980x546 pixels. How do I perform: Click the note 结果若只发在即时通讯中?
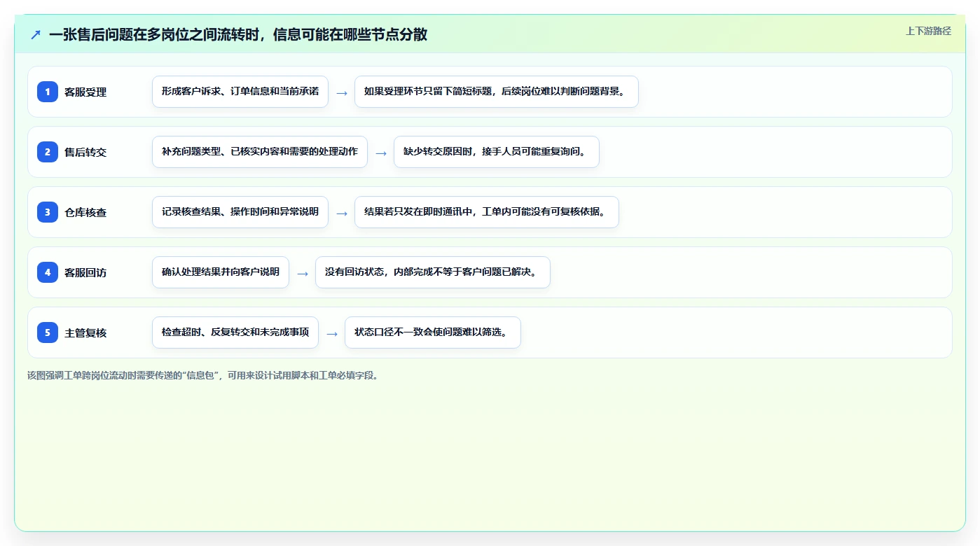coord(487,212)
